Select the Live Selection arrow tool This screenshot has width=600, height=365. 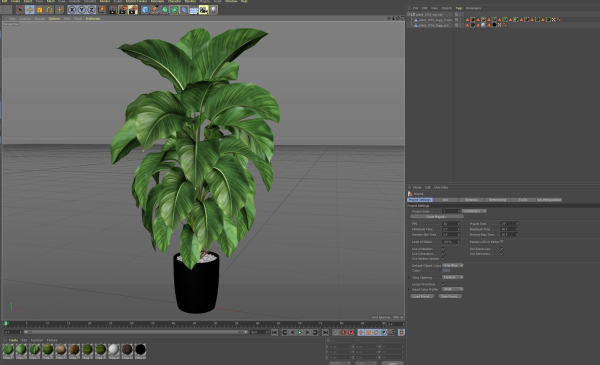coord(20,10)
